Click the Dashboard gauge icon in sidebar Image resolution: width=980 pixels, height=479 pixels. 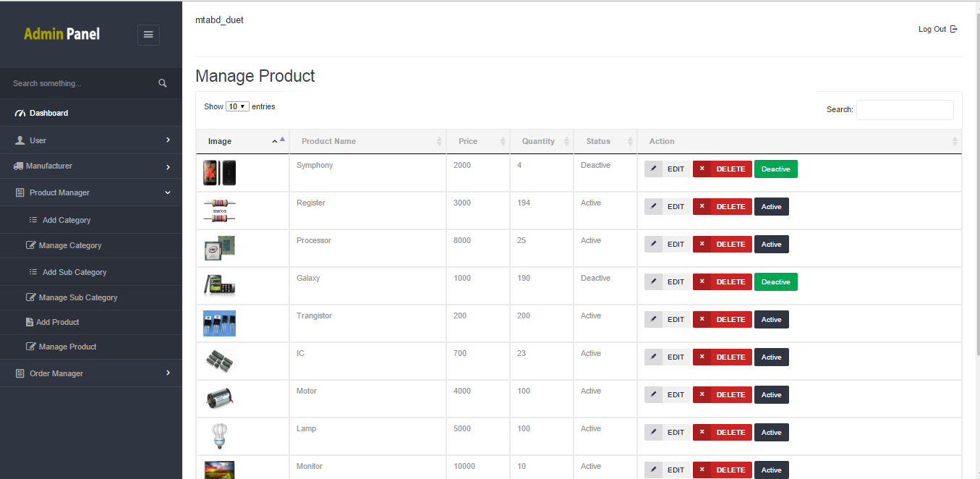(20, 114)
